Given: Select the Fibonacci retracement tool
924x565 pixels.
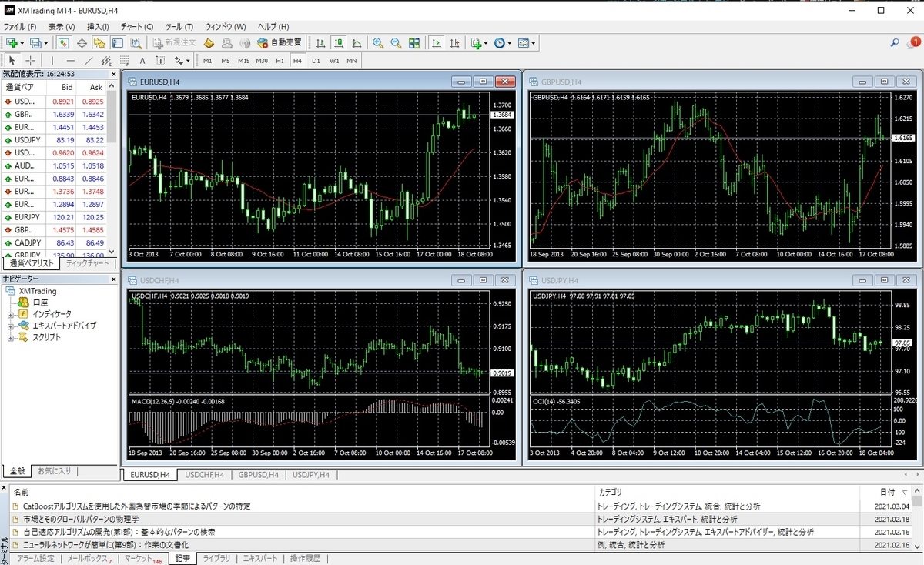Looking at the screenshot, I should (124, 60).
